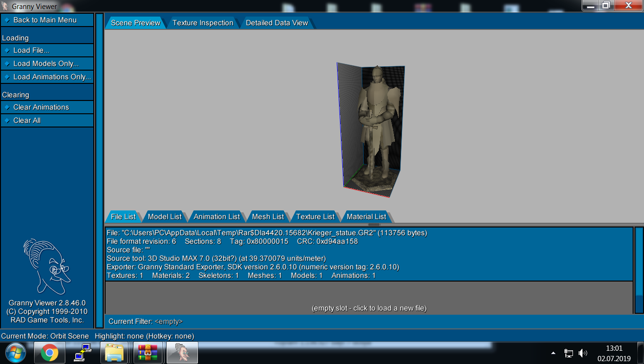Click the 'File format revision: 6' text

pos(142,241)
